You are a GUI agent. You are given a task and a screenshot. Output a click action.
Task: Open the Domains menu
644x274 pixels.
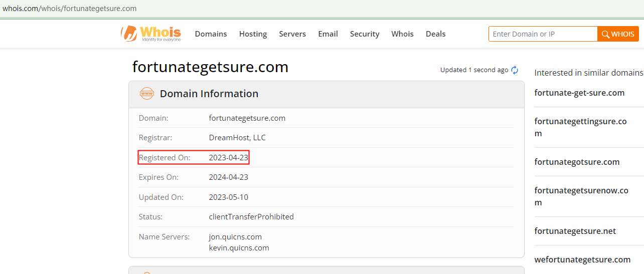[211, 34]
